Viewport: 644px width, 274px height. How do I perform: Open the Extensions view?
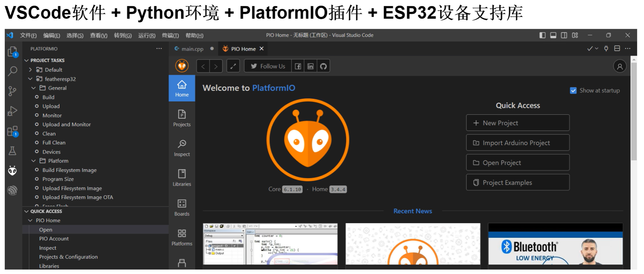(12, 131)
